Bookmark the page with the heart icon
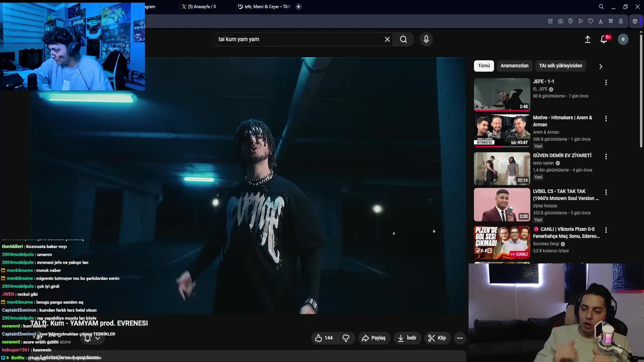Viewport: 644px width, 362px height. click(x=591, y=21)
